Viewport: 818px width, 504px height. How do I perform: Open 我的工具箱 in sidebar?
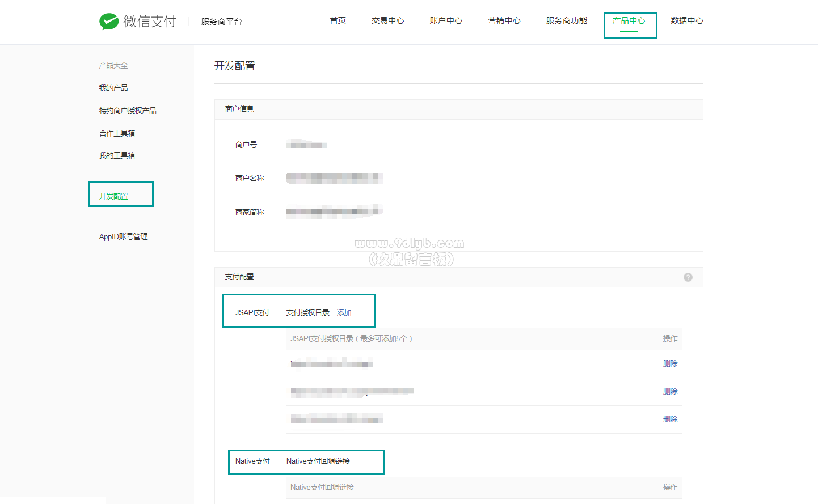[117, 155]
